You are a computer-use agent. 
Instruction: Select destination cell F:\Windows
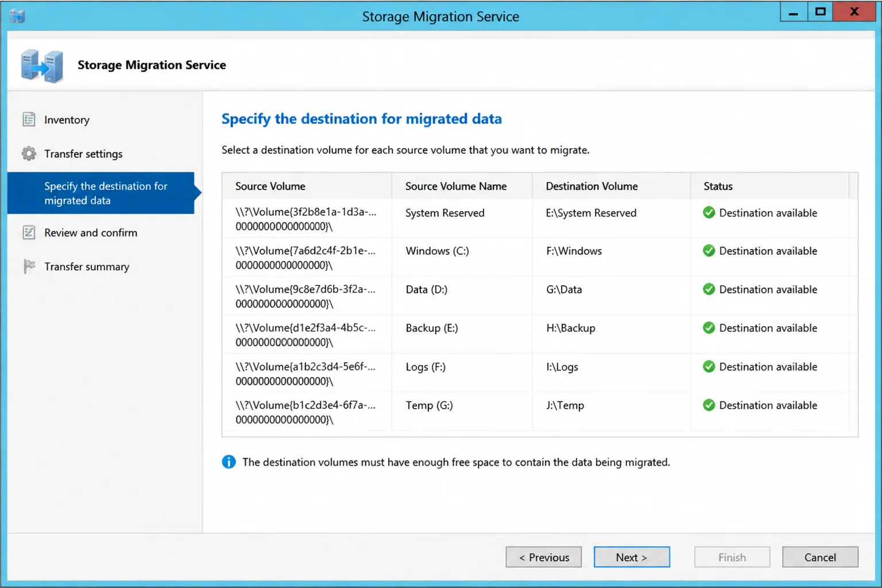tap(612, 257)
